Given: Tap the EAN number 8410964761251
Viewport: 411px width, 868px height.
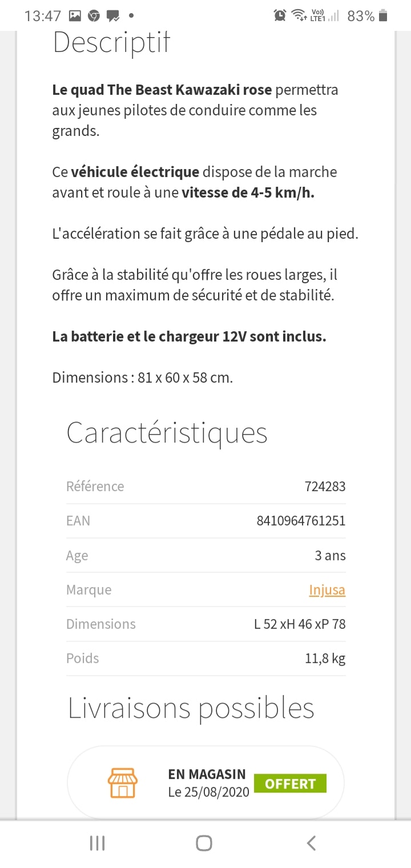Looking at the screenshot, I should pos(301,521).
